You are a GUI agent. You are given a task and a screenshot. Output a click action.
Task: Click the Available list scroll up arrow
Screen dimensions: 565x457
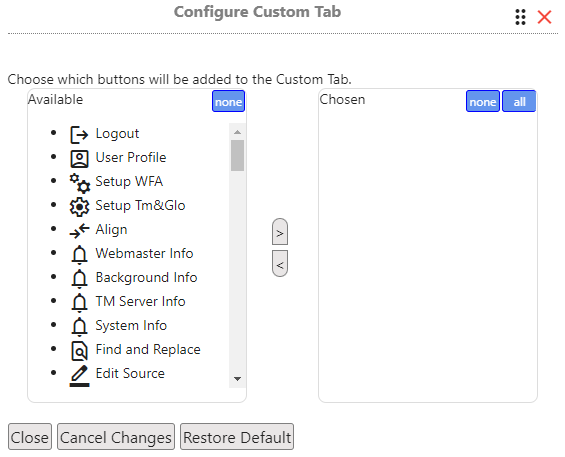click(237, 132)
